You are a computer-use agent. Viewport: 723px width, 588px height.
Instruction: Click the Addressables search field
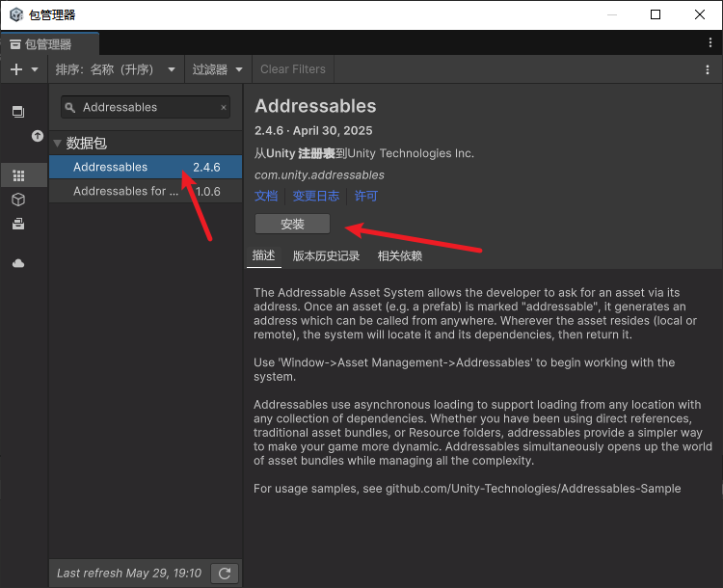click(146, 107)
